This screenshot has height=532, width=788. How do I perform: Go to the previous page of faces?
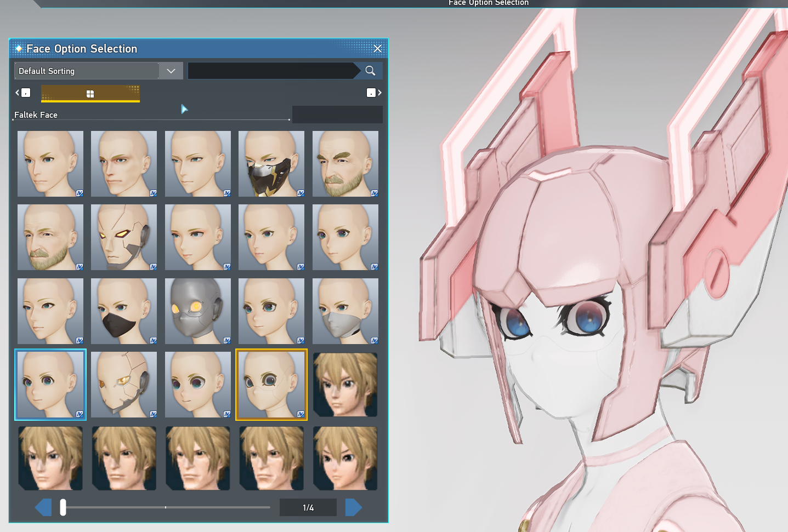pos(43,507)
